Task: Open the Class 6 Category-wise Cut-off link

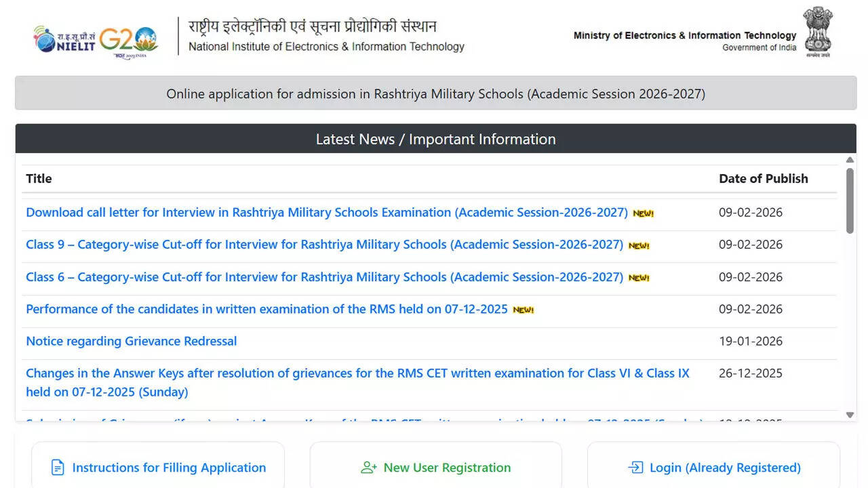Action: pyautogui.click(x=324, y=277)
